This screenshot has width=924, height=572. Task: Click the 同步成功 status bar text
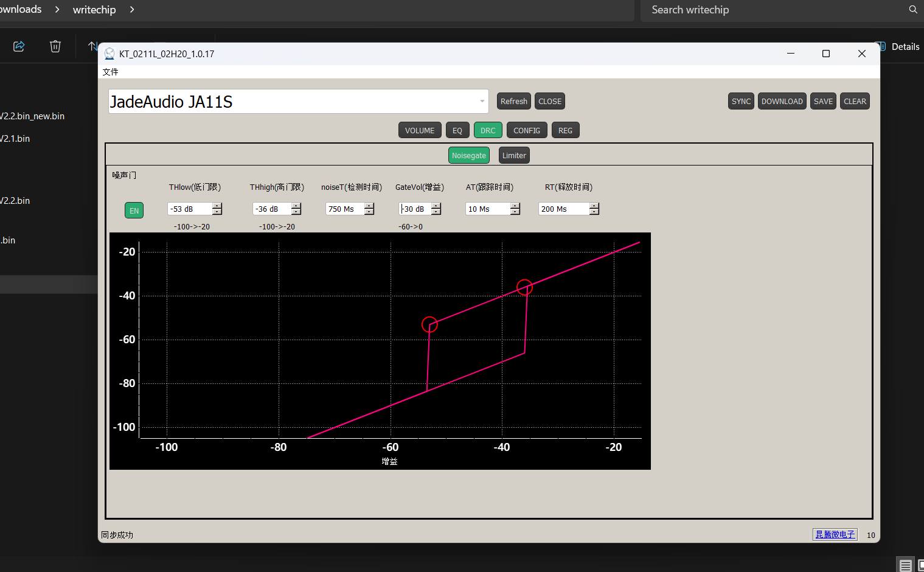117,535
